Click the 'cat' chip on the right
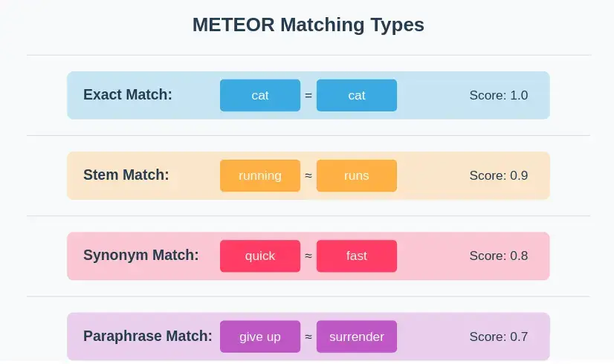Screen dimensions: 614x364 click(357, 95)
